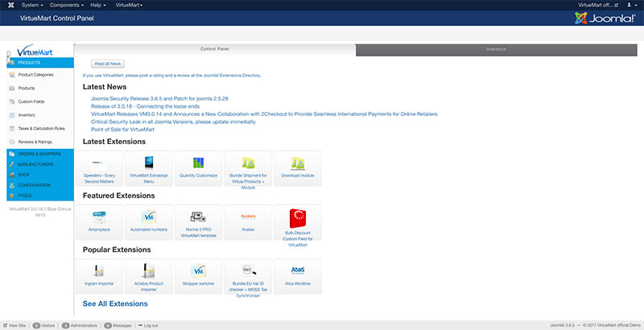Screen dimensions: 644x330
Task: Click the See All Extensions link
Action: point(115,303)
